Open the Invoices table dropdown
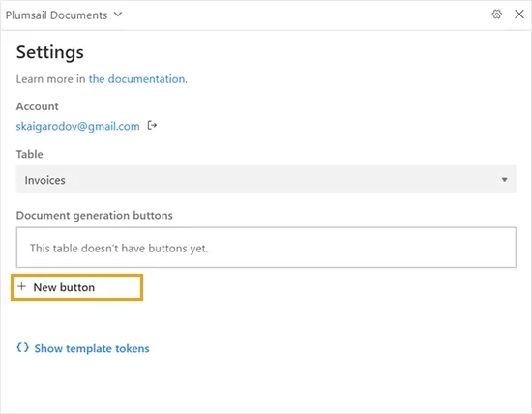This screenshot has width=532, height=414. pos(266,179)
